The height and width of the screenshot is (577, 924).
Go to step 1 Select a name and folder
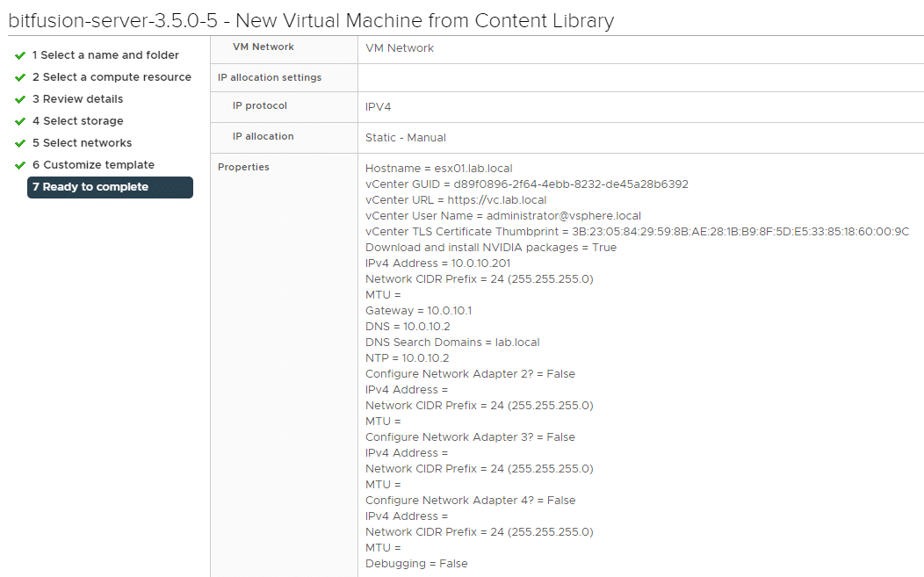pos(105,54)
